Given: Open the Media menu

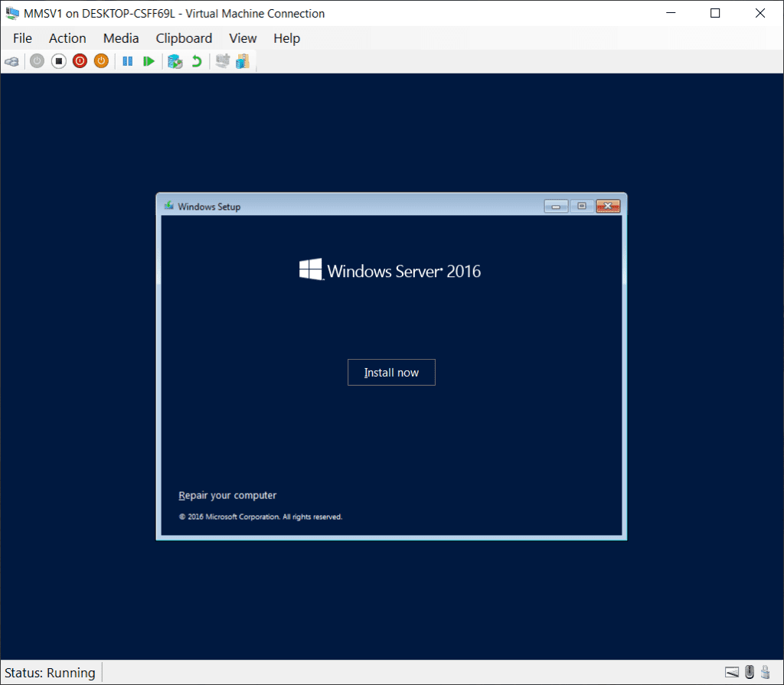Looking at the screenshot, I should tap(121, 38).
